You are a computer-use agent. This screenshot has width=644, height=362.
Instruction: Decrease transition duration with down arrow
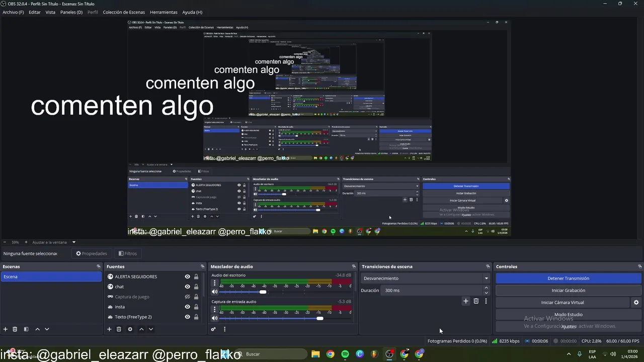[x=486, y=293]
